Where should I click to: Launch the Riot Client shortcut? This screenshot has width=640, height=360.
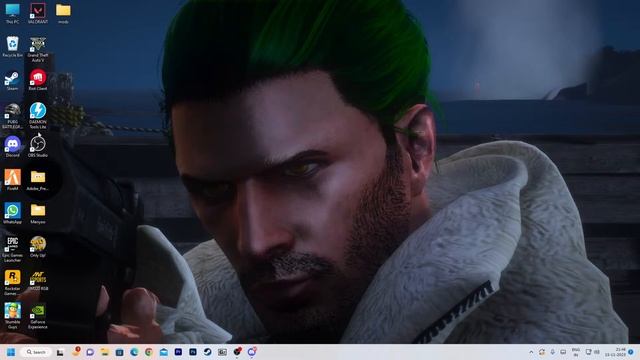pyautogui.click(x=38, y=80)
